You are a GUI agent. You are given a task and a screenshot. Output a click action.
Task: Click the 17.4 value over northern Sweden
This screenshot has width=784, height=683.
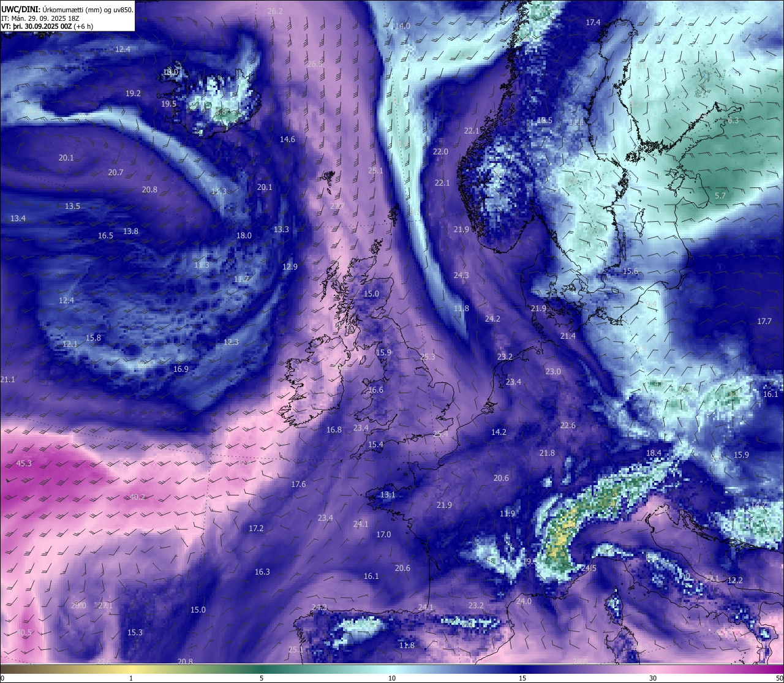593,23
